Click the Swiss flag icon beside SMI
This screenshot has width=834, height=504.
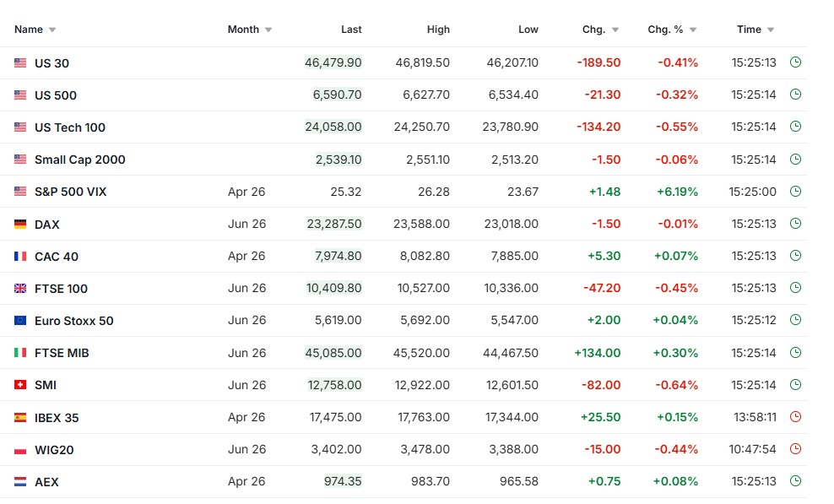[20, 385]
